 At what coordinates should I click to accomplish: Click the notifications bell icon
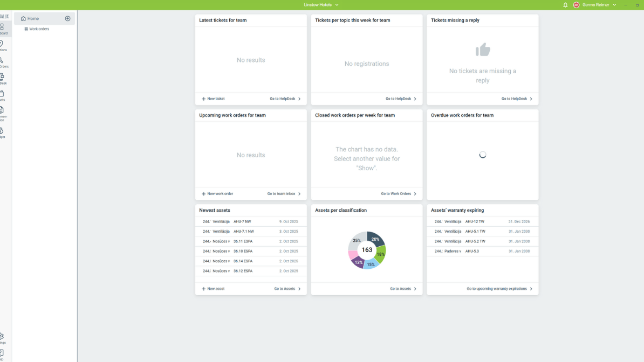coord(565,5)
